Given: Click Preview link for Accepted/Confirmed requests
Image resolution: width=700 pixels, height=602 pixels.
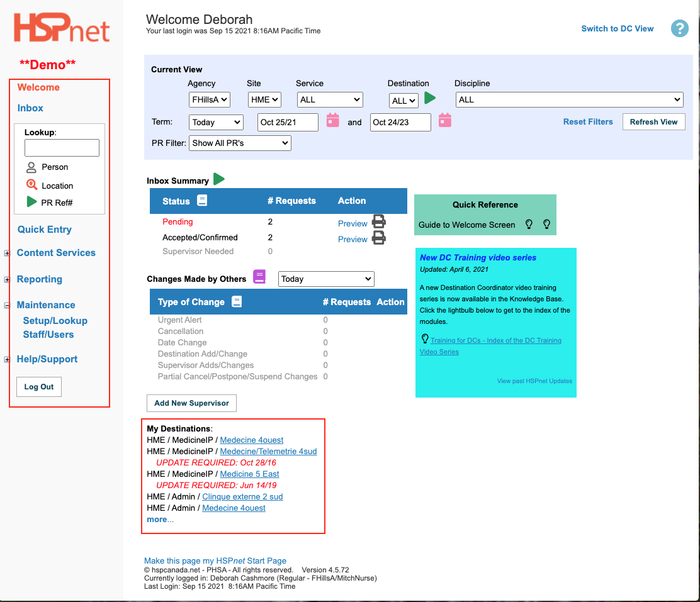Looking at the screenshot, I should click(353, 239).
